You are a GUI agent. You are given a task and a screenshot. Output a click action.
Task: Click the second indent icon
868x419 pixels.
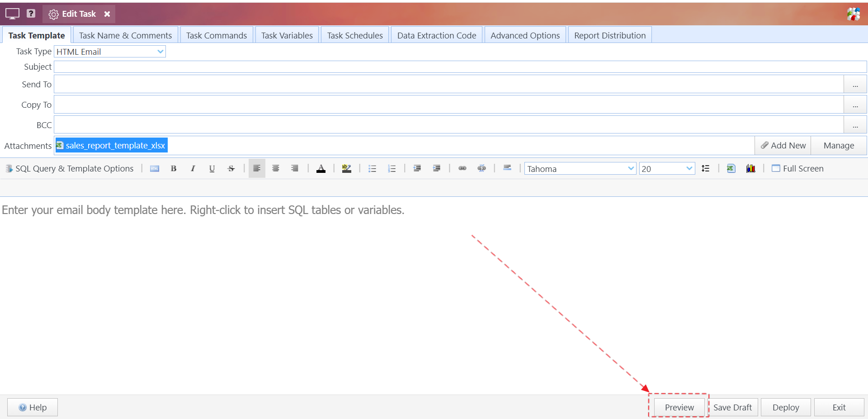point(437,168)
